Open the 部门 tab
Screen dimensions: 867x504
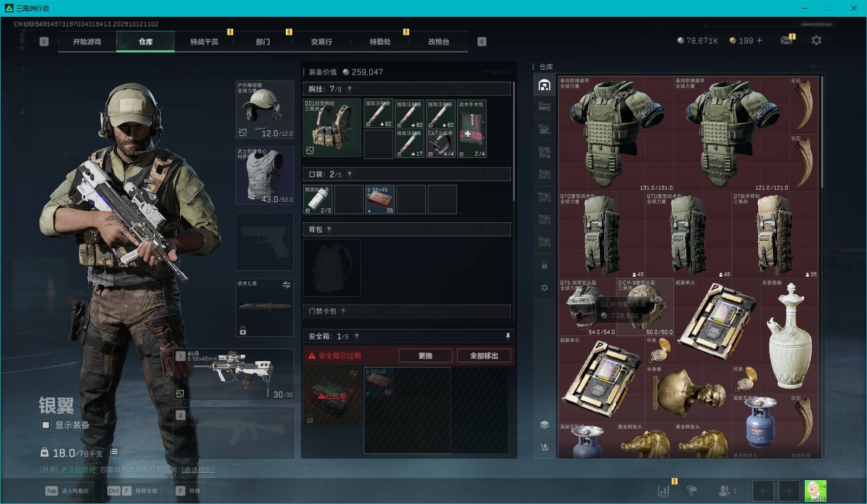click(263, 42)
